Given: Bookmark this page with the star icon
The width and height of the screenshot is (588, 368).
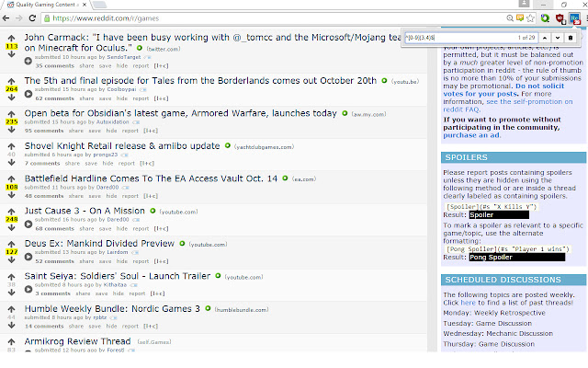Looking at the screenshot, I should 530,18.
